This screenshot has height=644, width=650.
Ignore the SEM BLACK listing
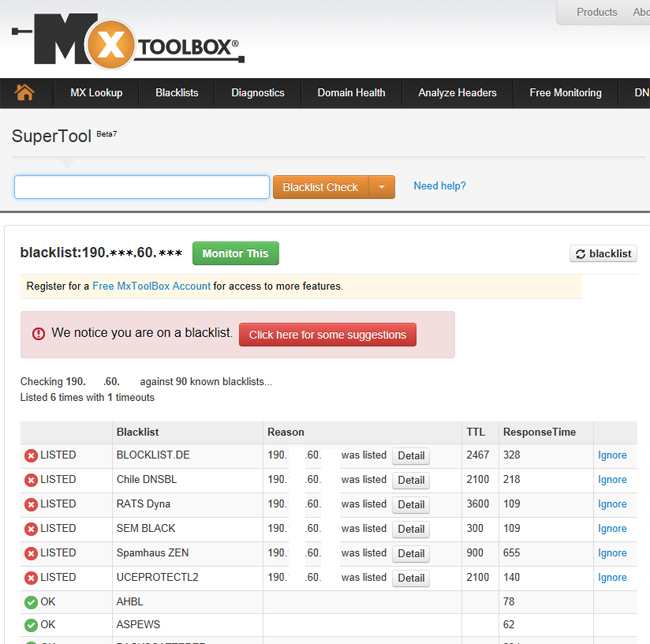(612, 528)
